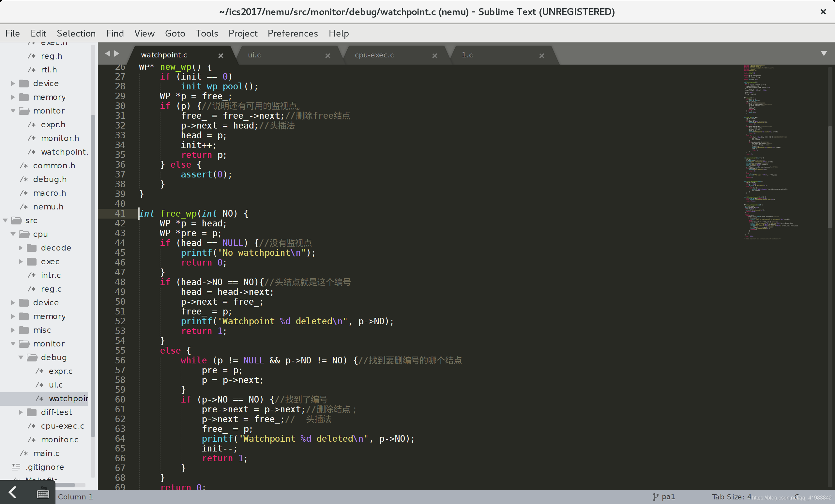Screen dimensions: 835x504
Task: Open cpu-exec.c in the sidebar tree
Action: [62, 426]
